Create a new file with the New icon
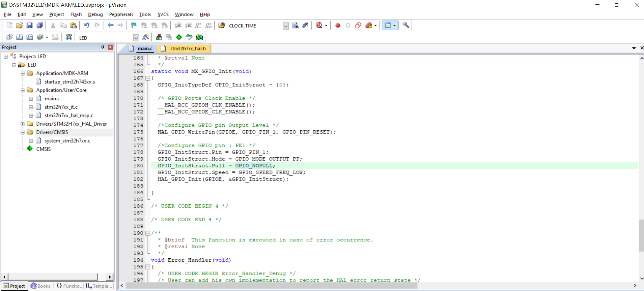Viewport: 644px width, 291px height. pos(9,25)
